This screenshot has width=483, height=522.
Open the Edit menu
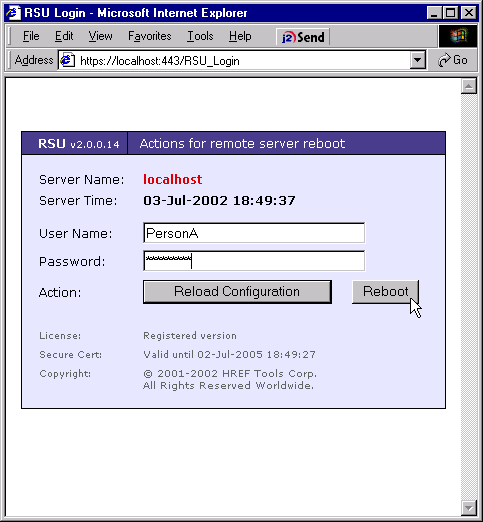[x=64, y=36]
